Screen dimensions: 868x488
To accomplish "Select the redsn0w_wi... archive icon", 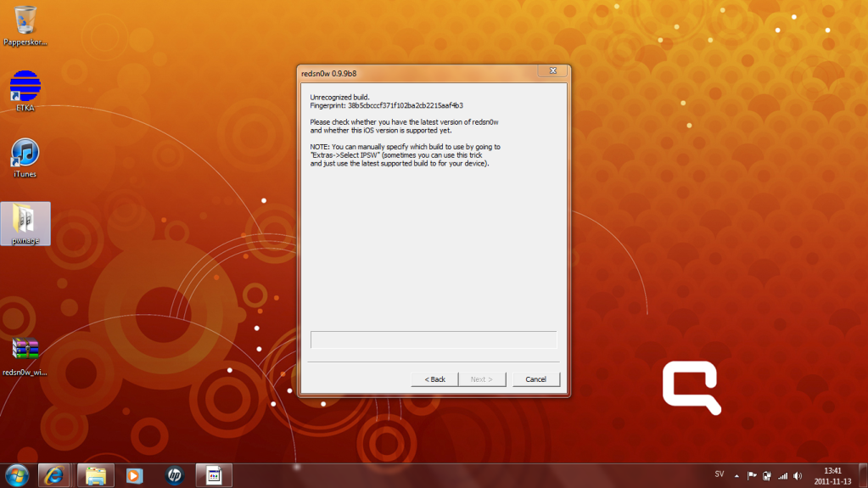I will 25,356.
